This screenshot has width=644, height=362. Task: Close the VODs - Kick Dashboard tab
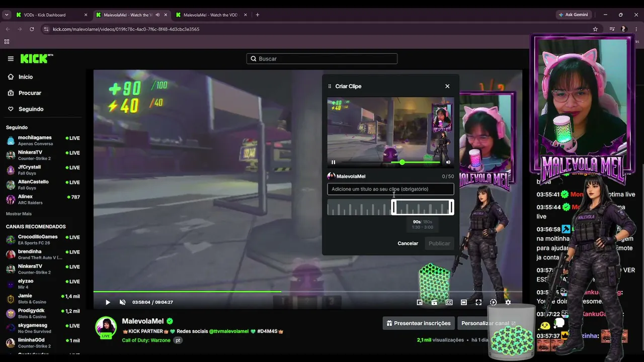click(x=86, y=15)
